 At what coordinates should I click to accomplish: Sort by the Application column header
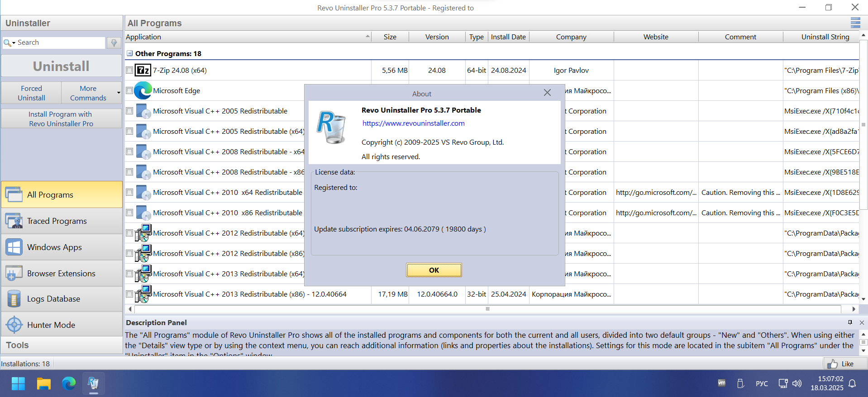[248, 37]
